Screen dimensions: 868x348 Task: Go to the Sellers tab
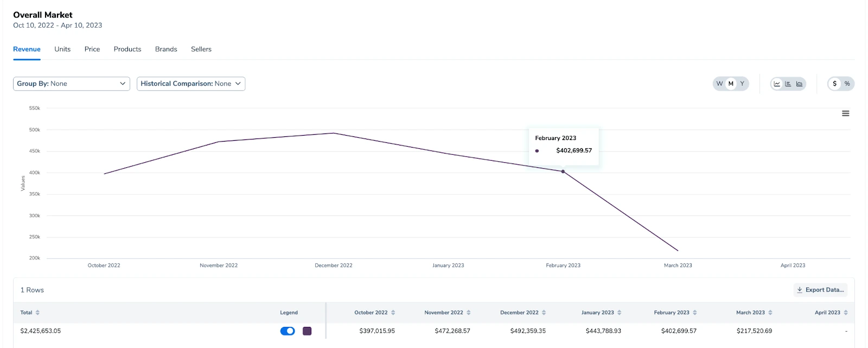pos(201,49)
